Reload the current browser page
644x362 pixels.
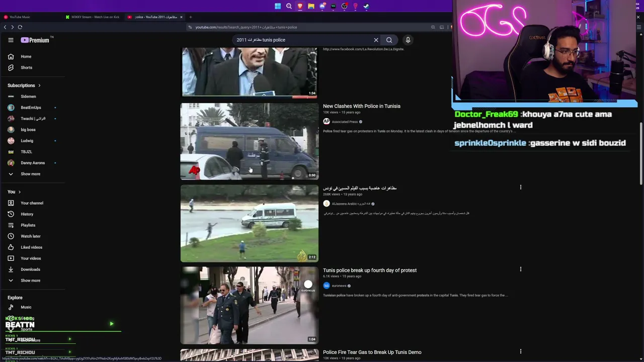(20, 27)
